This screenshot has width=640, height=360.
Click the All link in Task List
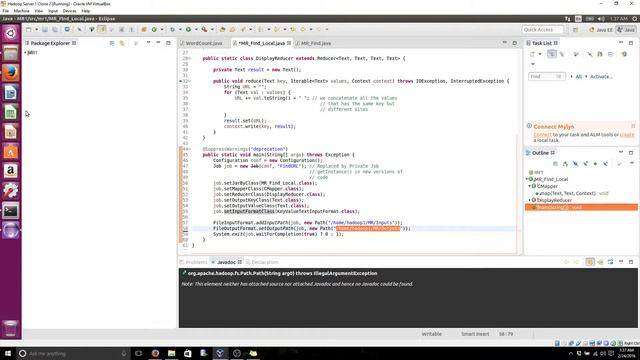tap(578, 77)
